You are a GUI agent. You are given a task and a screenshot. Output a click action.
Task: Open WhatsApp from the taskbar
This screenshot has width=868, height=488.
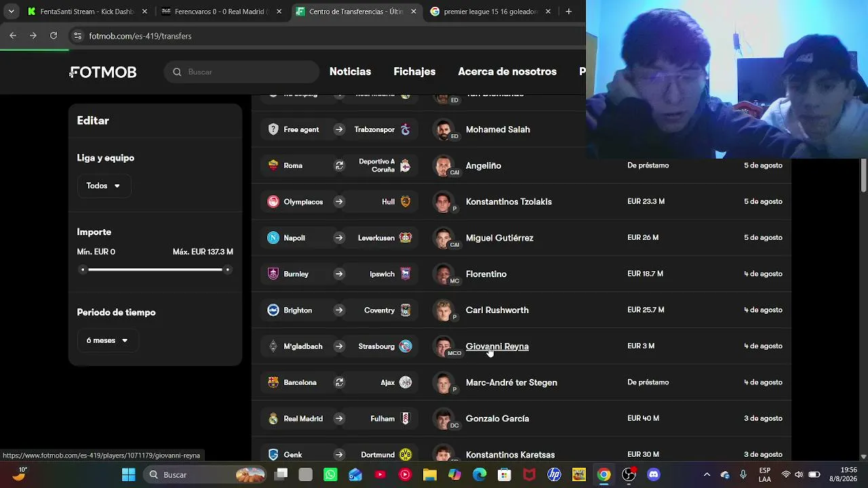pyautogui.click(x=330, y=474)
